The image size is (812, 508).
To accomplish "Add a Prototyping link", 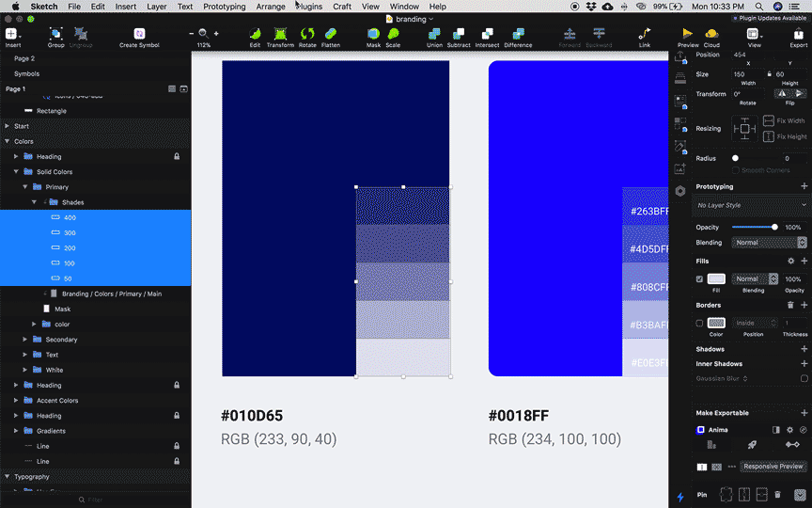I will (x=804, y=186).
